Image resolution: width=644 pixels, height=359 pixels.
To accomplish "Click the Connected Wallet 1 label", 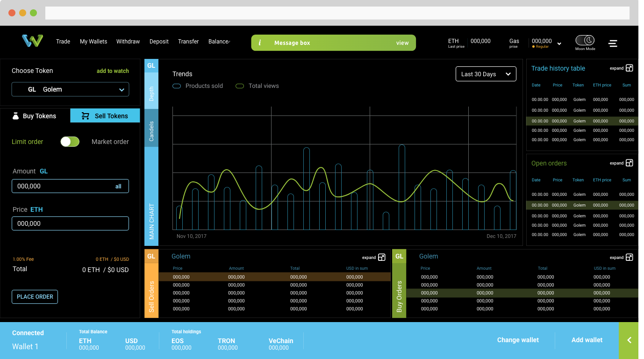I will pyautogui.click(x=28, y=340).
